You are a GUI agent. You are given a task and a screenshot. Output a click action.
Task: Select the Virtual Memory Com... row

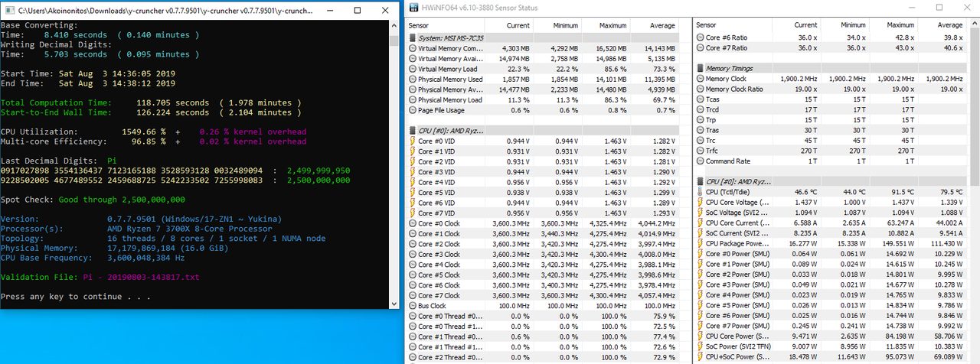[x=544, y=48]
